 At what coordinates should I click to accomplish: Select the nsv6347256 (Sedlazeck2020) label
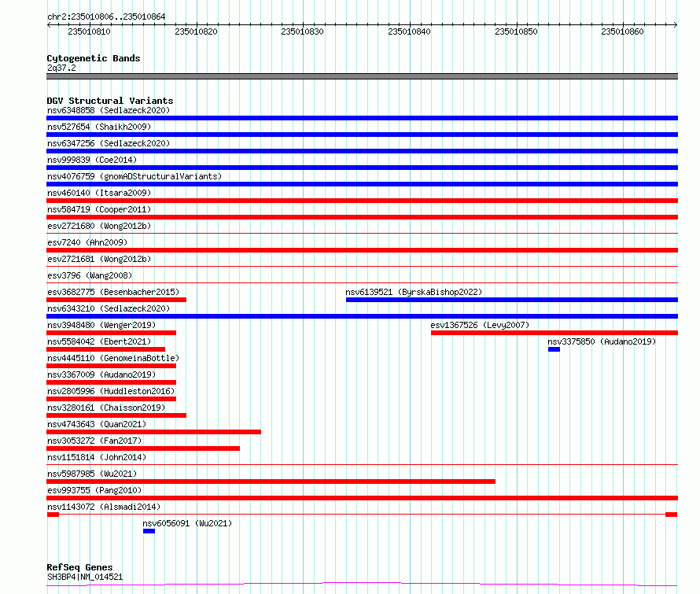tap(109, 143)
